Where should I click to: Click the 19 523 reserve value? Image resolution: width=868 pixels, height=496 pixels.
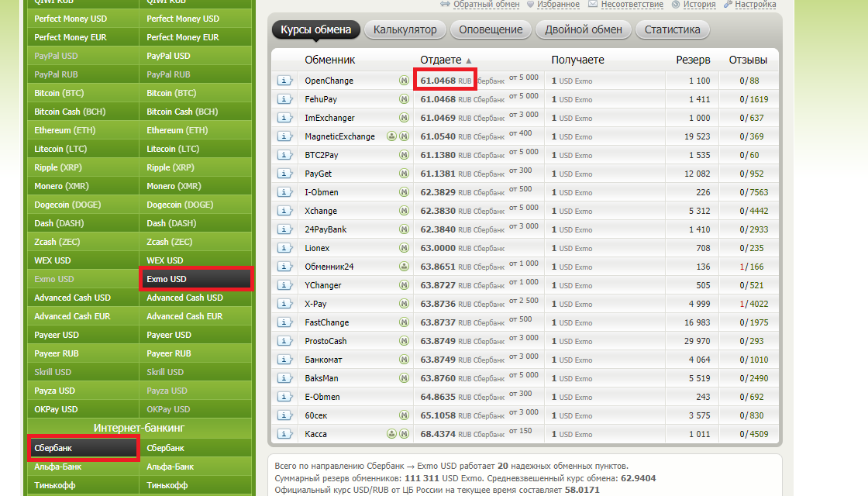pos(697,136)
